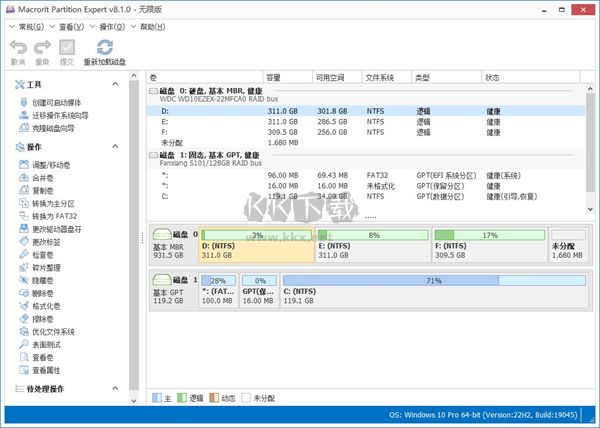Select the C: NTFS list row

coord(366,196)
